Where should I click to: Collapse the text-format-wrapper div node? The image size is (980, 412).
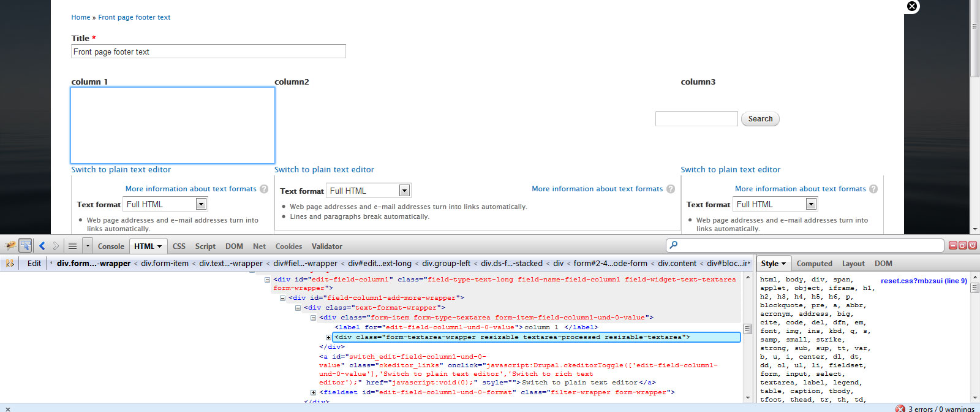tap(298, 308)
